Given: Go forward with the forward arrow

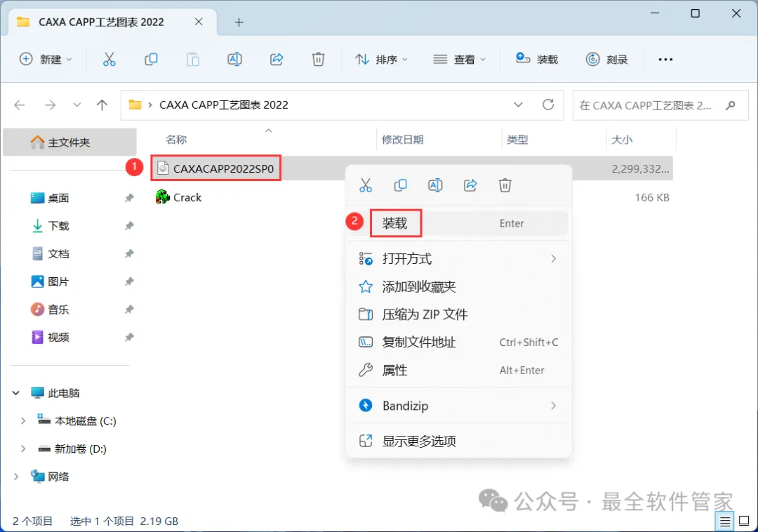Looking at the screenshot, I should tap(51, 105).
